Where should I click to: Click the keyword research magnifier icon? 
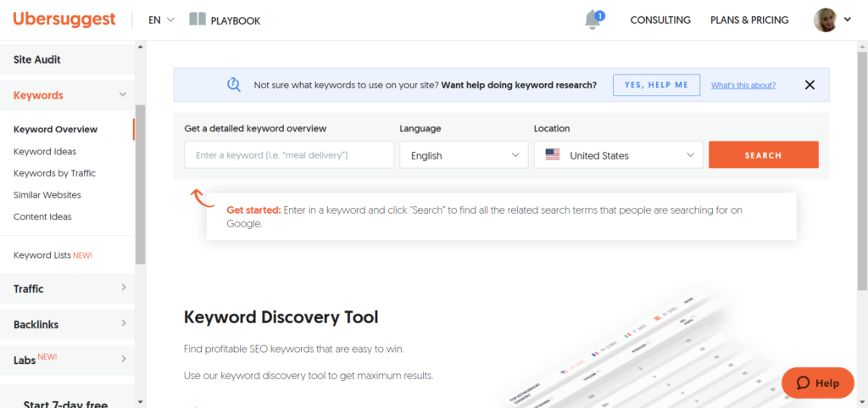pyautogui.click(x=234, y=85)
